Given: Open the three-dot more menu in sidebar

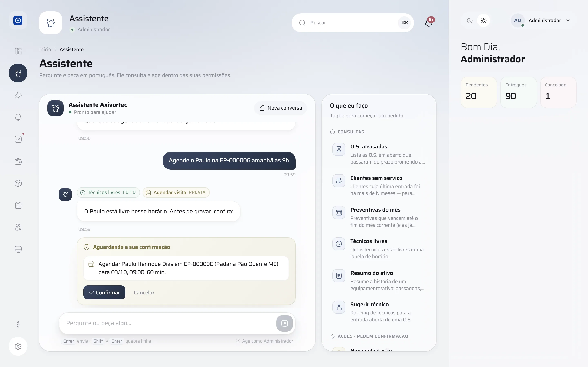Looking at the screenshot, I should [18, 324].
